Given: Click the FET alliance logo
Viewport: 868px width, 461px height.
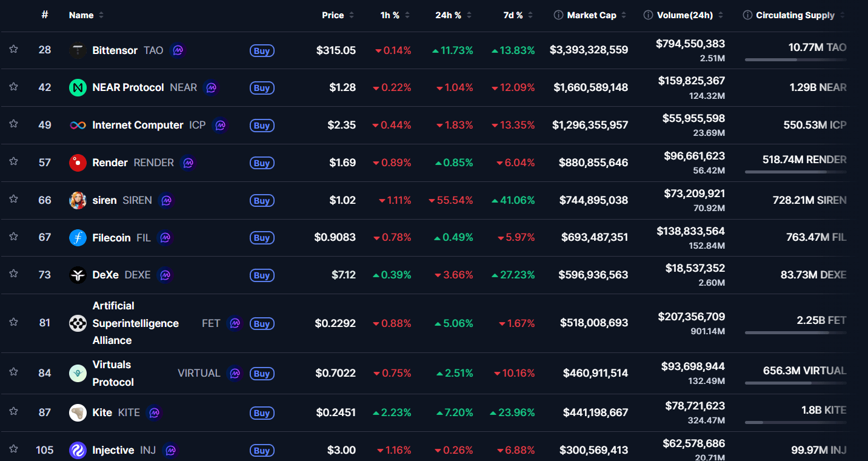Looking at the screenshot, I should [78, 323].
